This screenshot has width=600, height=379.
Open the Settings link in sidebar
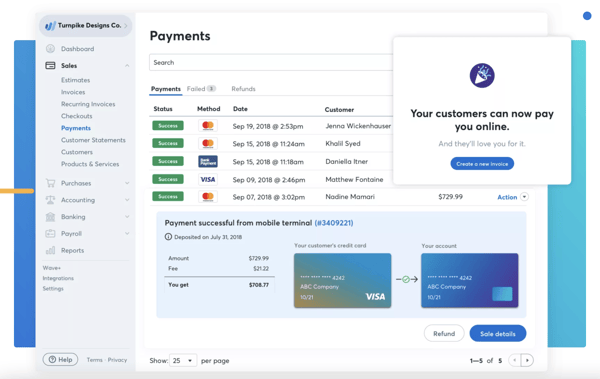click(53, 289)
